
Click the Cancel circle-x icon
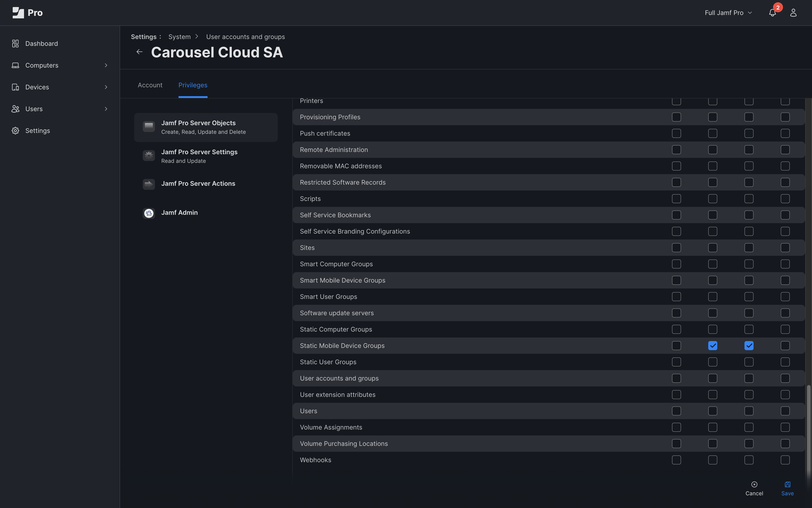coord(754,484)
